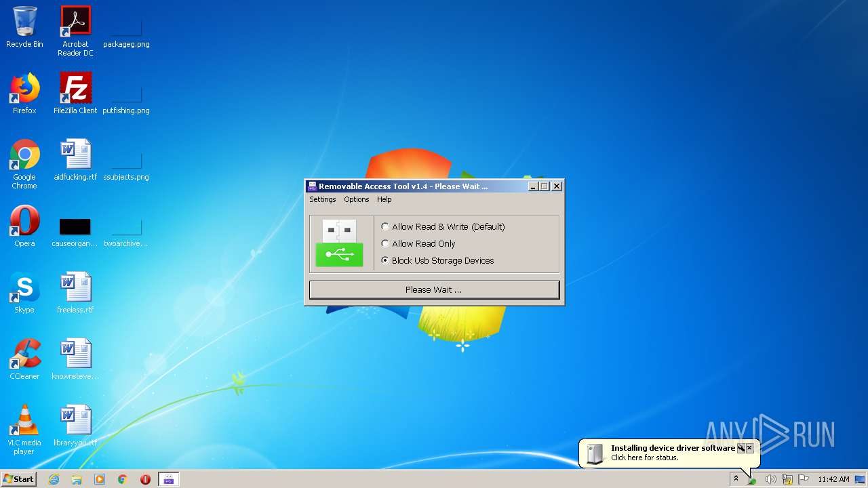
Task: Select the Skype desktop shortcut
Action: (x=24, y=293)
